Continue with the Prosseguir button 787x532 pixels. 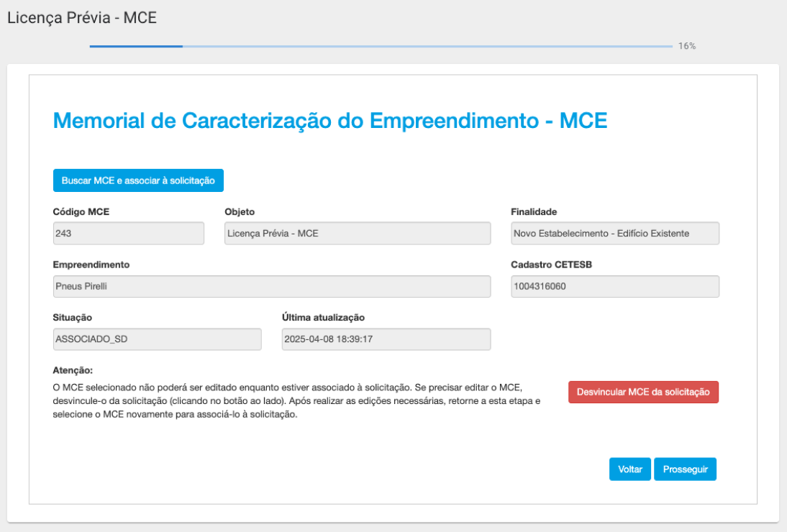tap(685, 469)
